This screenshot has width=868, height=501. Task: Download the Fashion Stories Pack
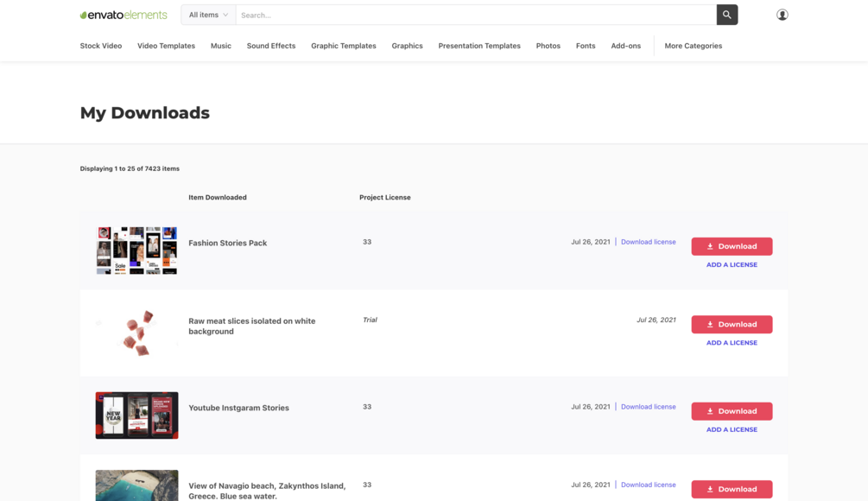[x=732, y=246]
